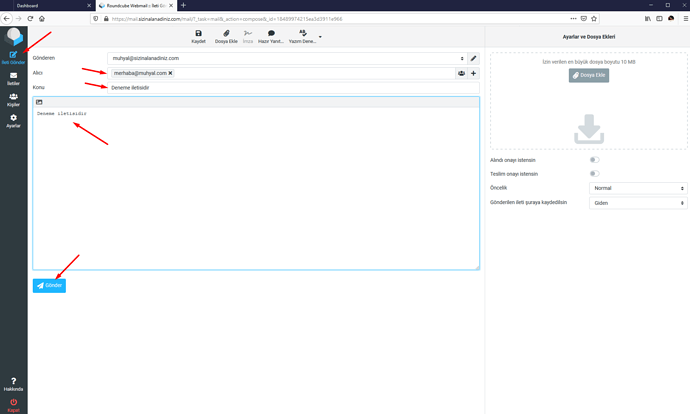
Task: Switch to the Dashboard browser tab
Action: (x=48, y=6)
